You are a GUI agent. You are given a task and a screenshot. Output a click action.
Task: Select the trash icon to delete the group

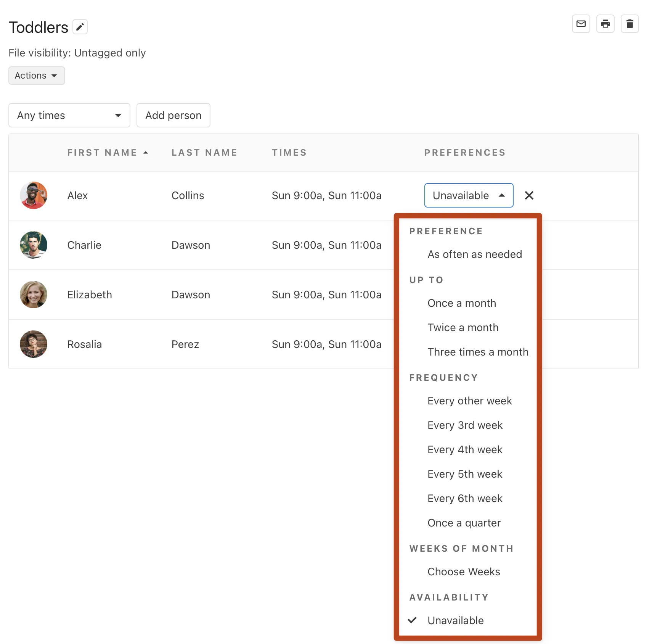click(630, 24)
